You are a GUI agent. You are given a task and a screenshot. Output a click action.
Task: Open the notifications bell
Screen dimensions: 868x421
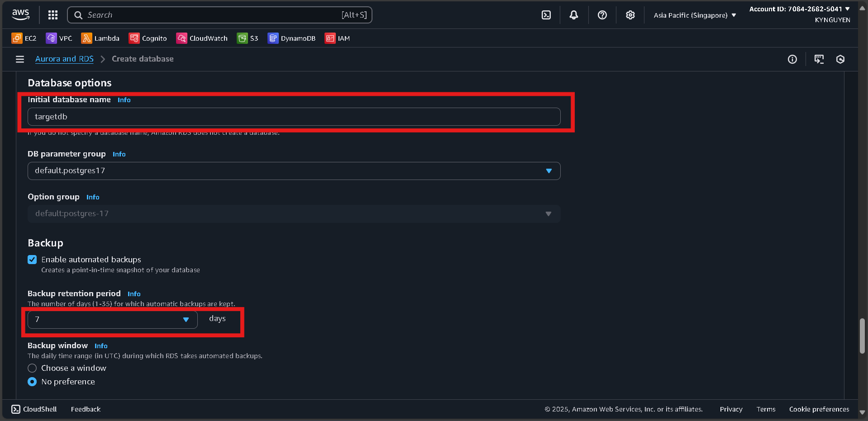tap(573, 14)
